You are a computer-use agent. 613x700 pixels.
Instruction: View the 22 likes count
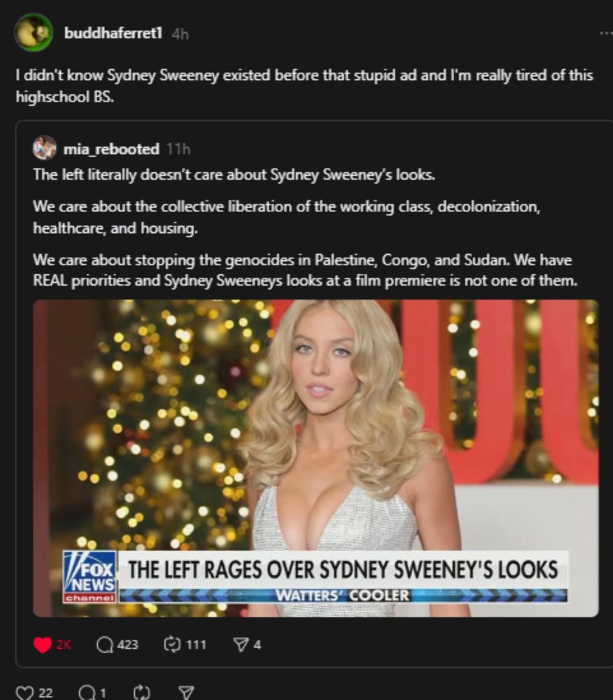(x=45, y=693)
